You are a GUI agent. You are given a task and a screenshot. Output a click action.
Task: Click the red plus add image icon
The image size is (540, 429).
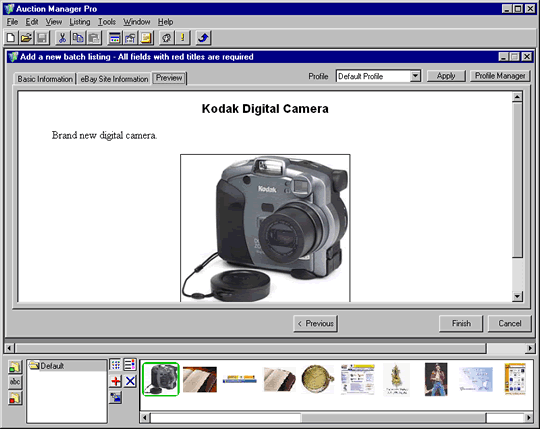click(116, 381)
